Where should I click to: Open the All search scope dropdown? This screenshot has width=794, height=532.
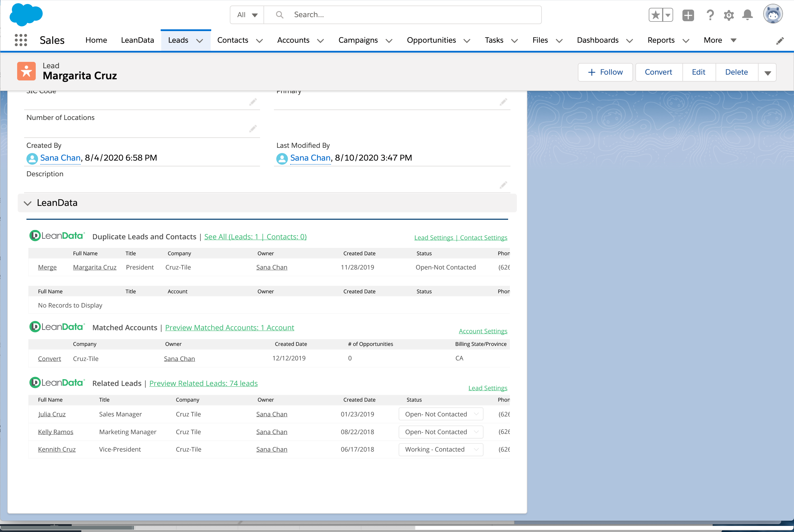click(246, 15)
